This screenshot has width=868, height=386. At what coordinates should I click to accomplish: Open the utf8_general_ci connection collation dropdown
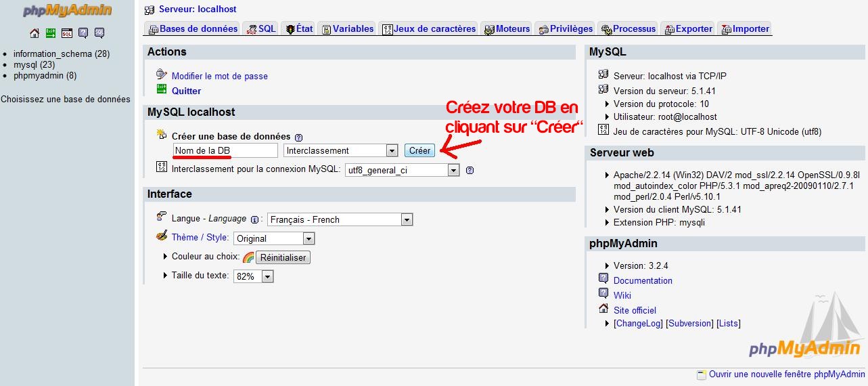click(402, 170)
